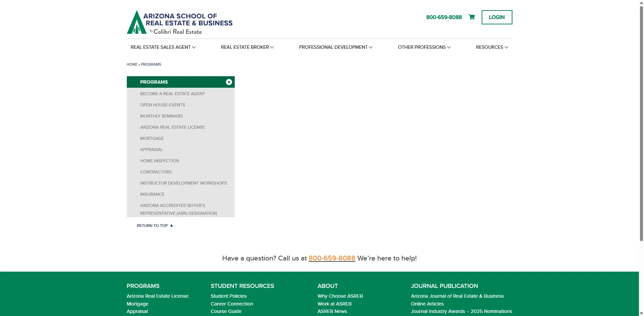Call 800-659-8088 via the header phone link
This screenshot has height=316, width=644.
click(x=444, y=17)
